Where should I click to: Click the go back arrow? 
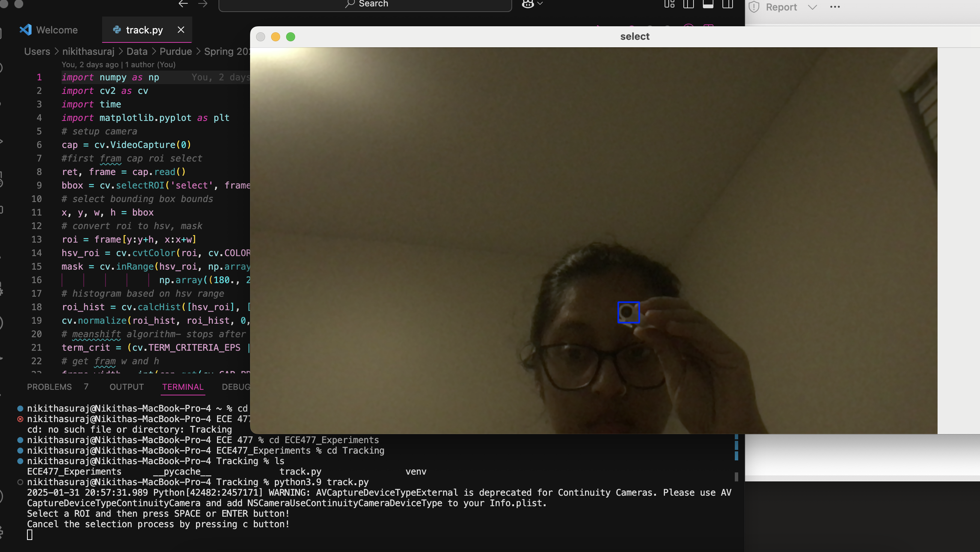[x=183, y=4]
